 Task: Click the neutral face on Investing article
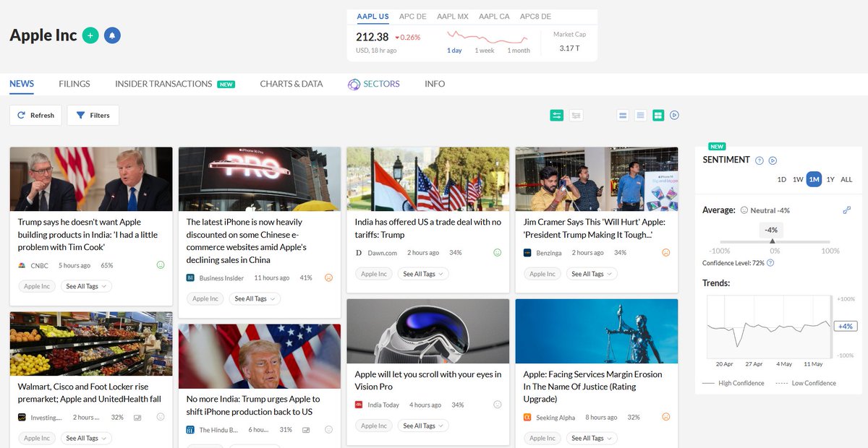(x=161, y=417)
